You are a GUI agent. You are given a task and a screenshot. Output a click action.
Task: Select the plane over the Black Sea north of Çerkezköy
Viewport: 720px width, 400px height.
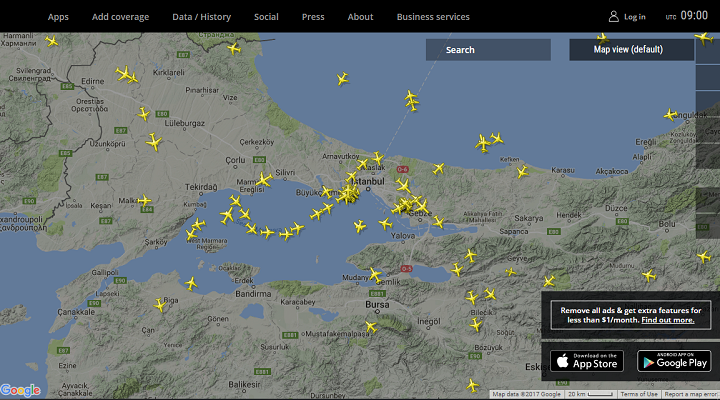[x=343, y=79]
